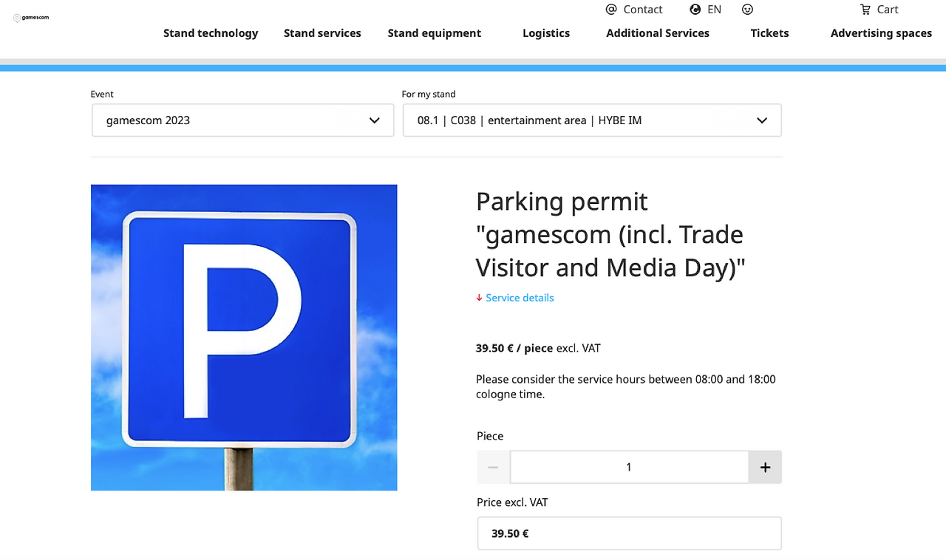Image resolution: width=946 pixels, height=560 pixels.
Task: Click the red Service details arrow icon
Action: point(479,298)
